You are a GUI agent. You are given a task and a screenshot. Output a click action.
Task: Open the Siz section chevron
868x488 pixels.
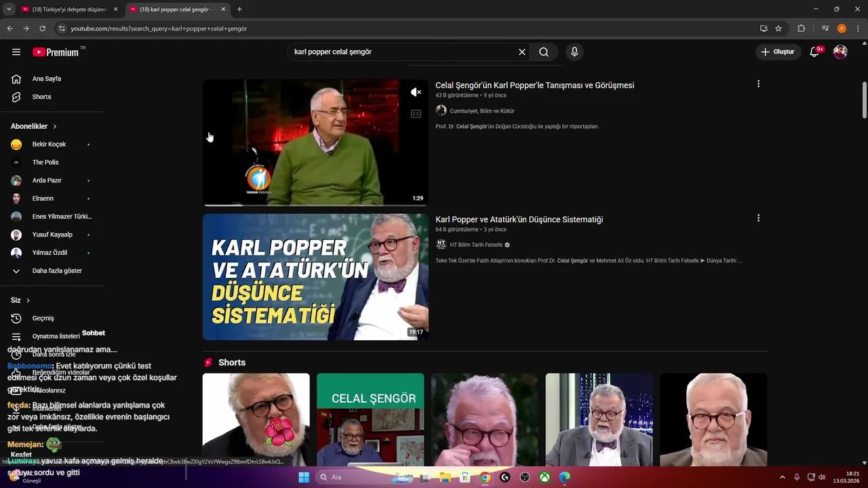(28, 300)
